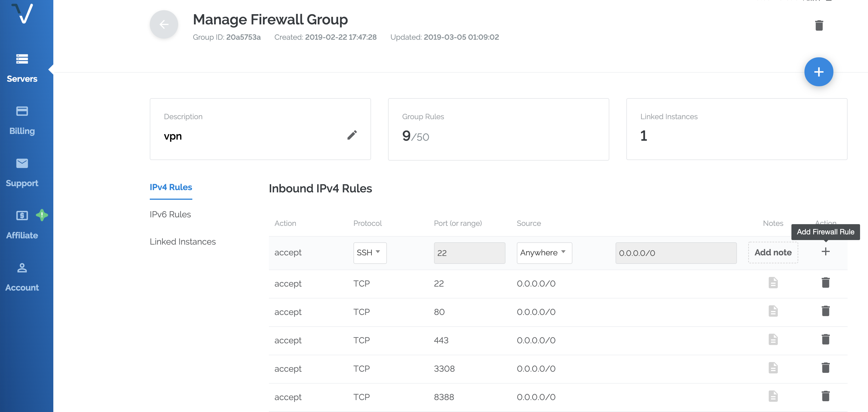Click the Vultr logo icon
868x412 pixels.
22,14
